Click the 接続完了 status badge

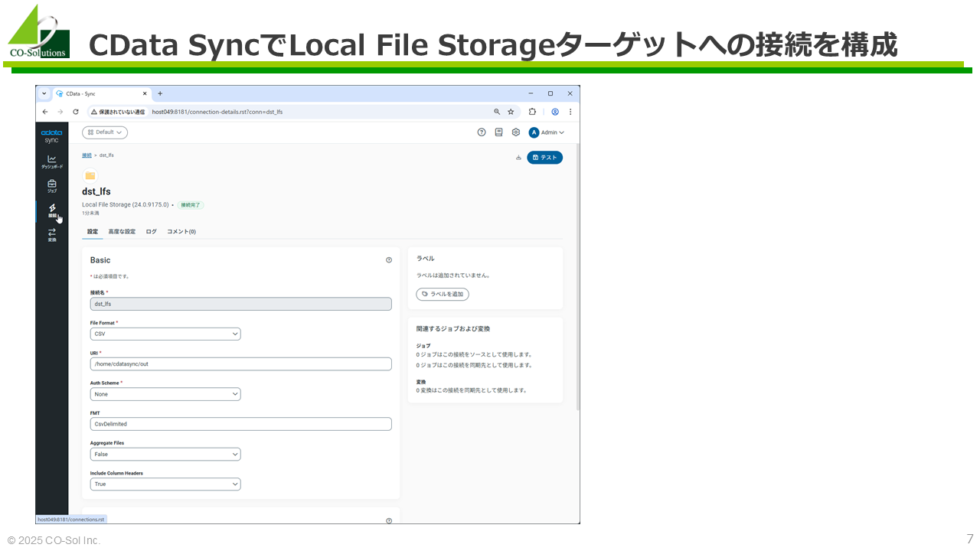tap(191, 205)
